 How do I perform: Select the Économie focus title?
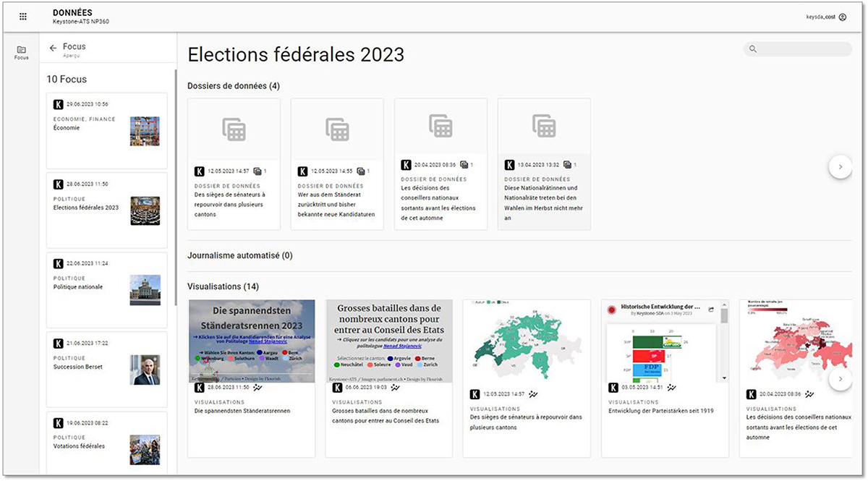click(67, 128)
